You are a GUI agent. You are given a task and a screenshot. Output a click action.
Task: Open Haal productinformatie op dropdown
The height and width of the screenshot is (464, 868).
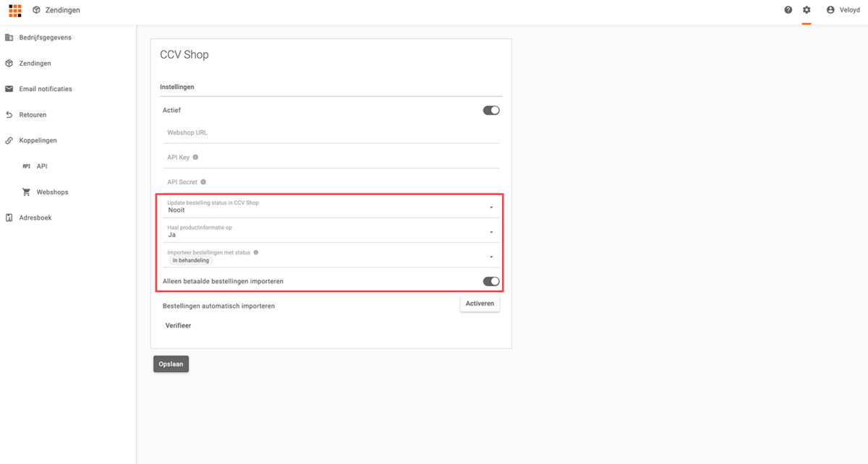click(x=491, y=232)
